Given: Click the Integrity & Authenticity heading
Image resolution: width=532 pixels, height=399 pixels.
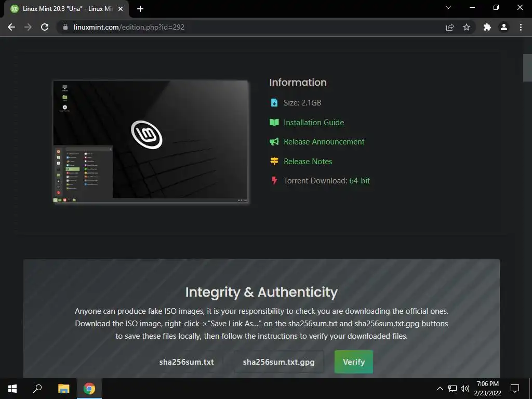Looking at the screenshot, I should pyautogui.click(x=261, y=292).
